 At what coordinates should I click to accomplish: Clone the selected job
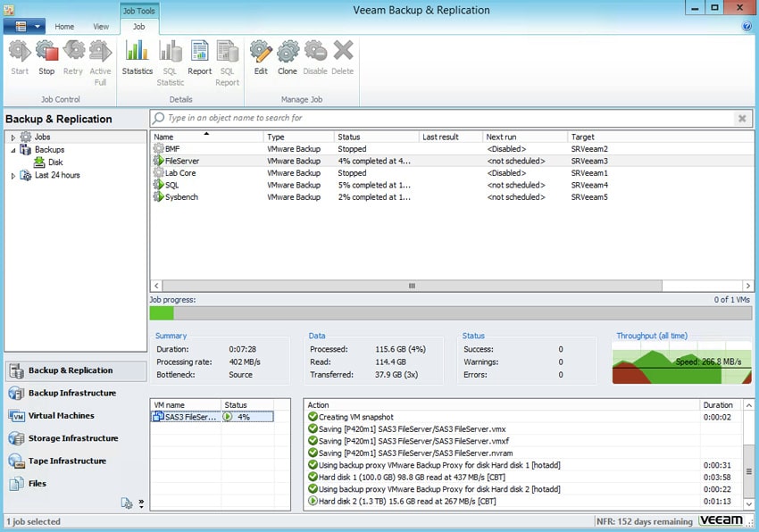(288, 58)
